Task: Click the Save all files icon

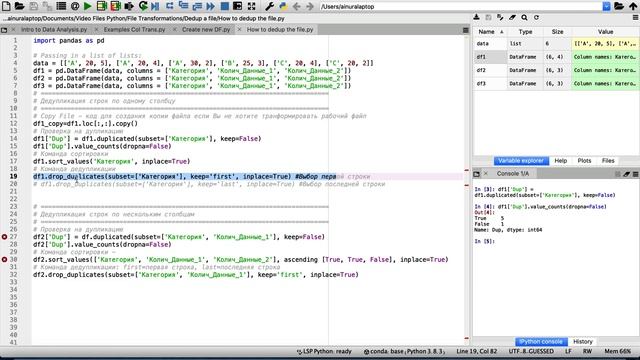Action: [x=47, y=6]
